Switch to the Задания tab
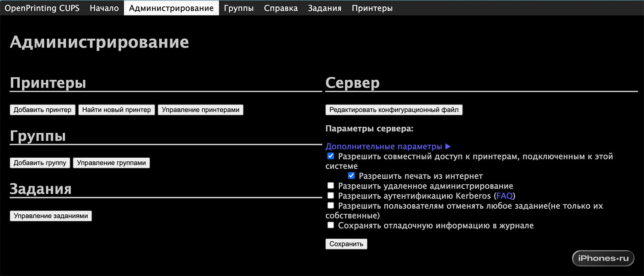The width and height of the screenshot is (644, 276). (325, 8)
